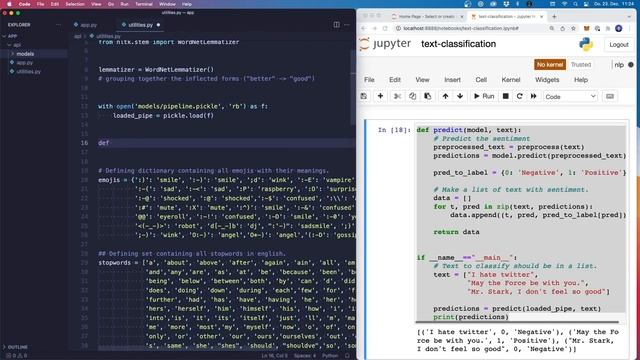Viewport: 640px width, 360px height.
Task: Click the Python language mode in status bar
Action: (330, 356)
